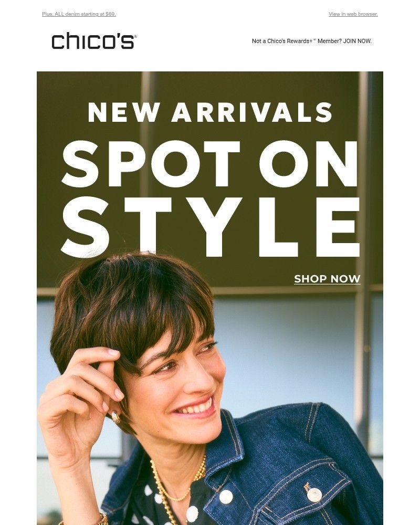The image size is (420, 525).
Task: Click the STYLE headline word
Action: pos(210,227)
